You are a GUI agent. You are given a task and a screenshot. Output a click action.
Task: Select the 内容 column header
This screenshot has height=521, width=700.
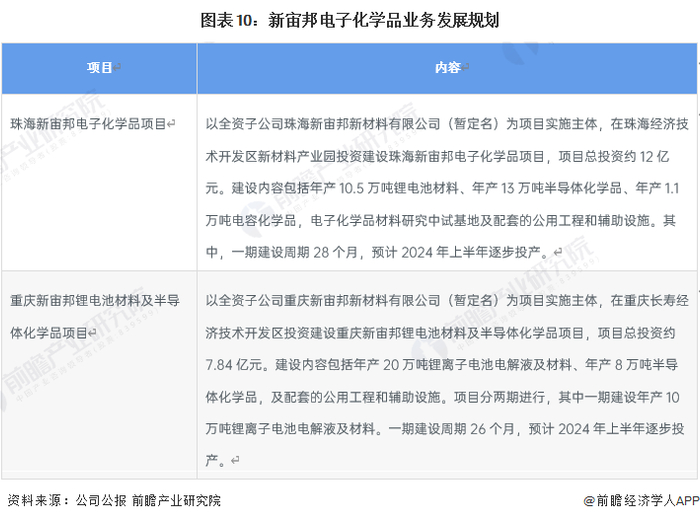(x=447, y=67)
